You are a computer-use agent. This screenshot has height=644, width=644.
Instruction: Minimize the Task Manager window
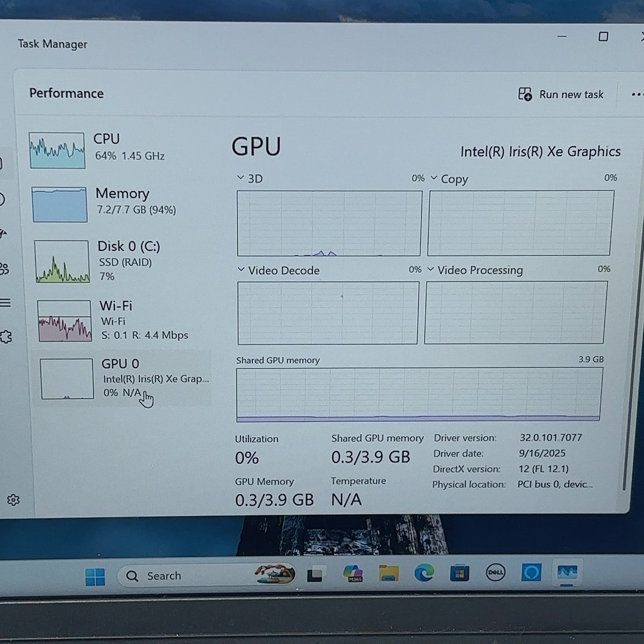click(562, 36)
